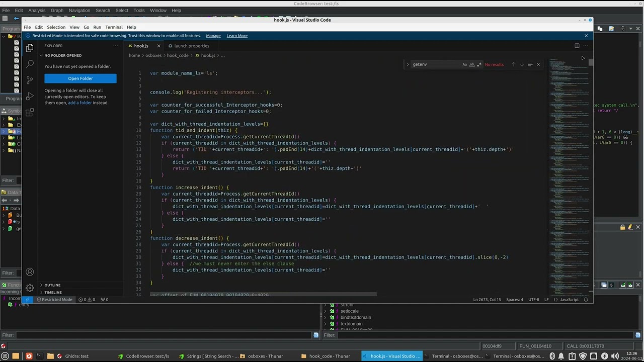Screen dimensions: 644x362
Task: Expand the replace toggle in find widget
Action: 408,64
